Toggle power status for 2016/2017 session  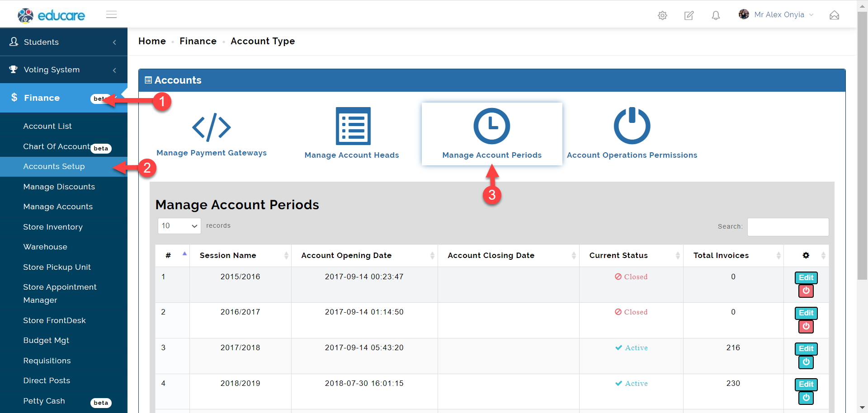(806, 326)
